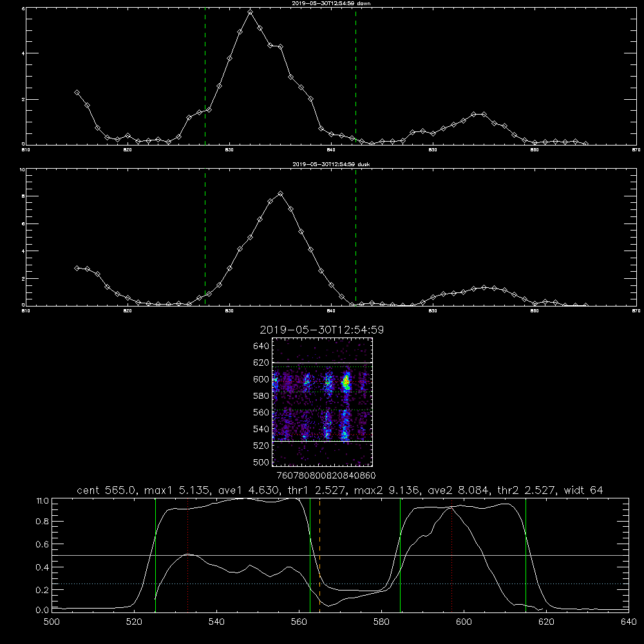Click 'cent 565.0' in the stats line

(x=108, y=490)
